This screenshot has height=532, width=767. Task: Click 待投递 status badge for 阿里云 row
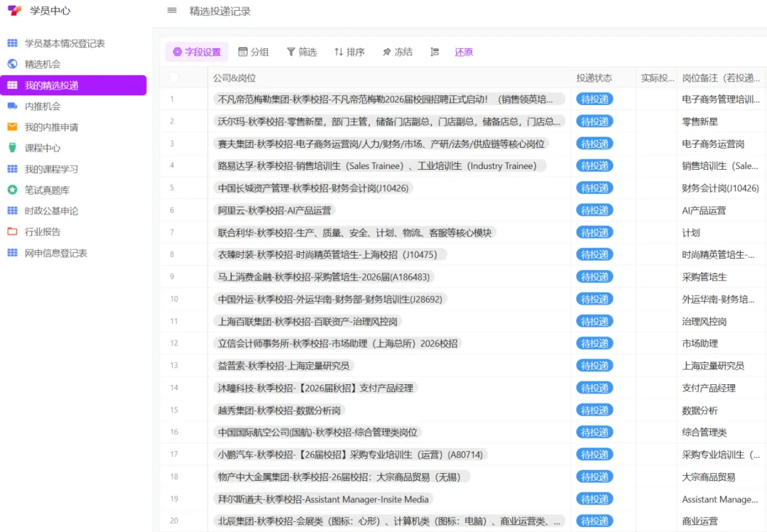point(594,210)
